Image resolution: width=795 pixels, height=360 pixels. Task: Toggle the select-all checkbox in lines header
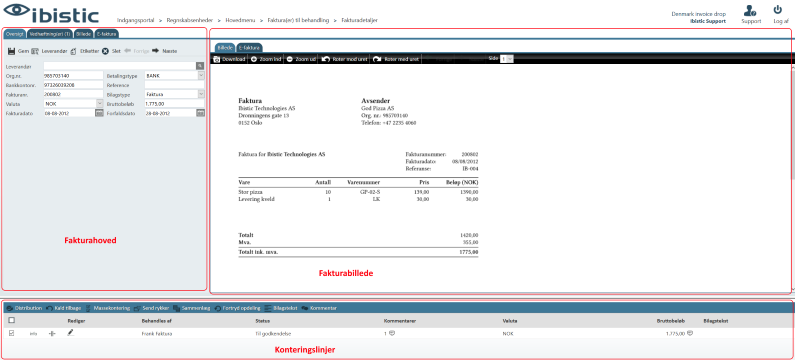(11, 320)
